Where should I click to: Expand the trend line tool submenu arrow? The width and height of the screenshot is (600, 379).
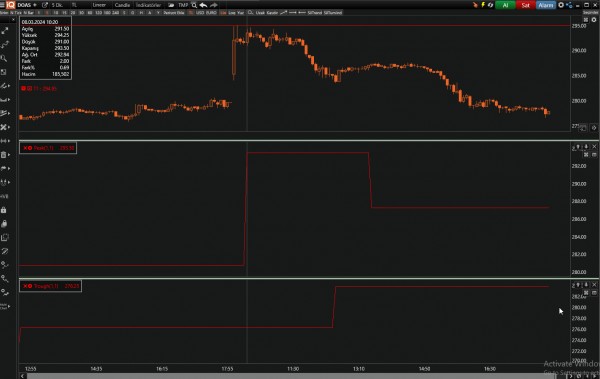click(9, 86)
